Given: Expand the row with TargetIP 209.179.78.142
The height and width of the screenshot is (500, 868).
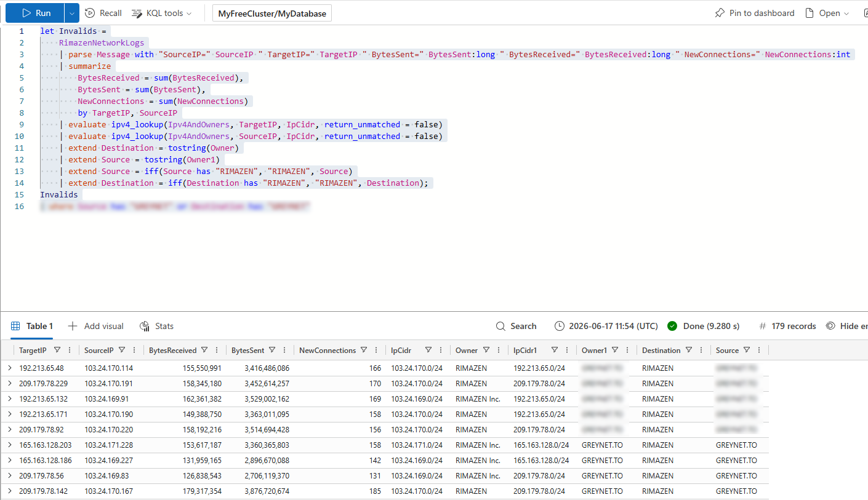Looking at the screenshot, I should click(x=9, y=491).
